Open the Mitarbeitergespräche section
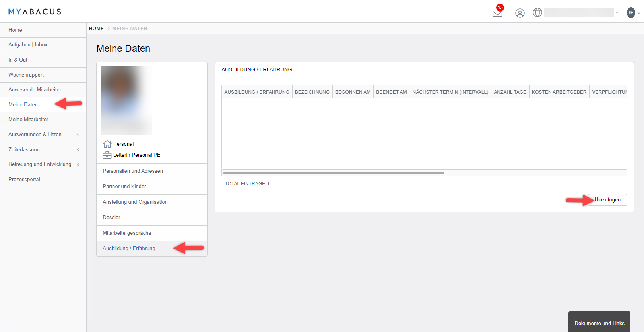Image resolution: width=644 pixels, height=332 pixels. tap(152, 233)
